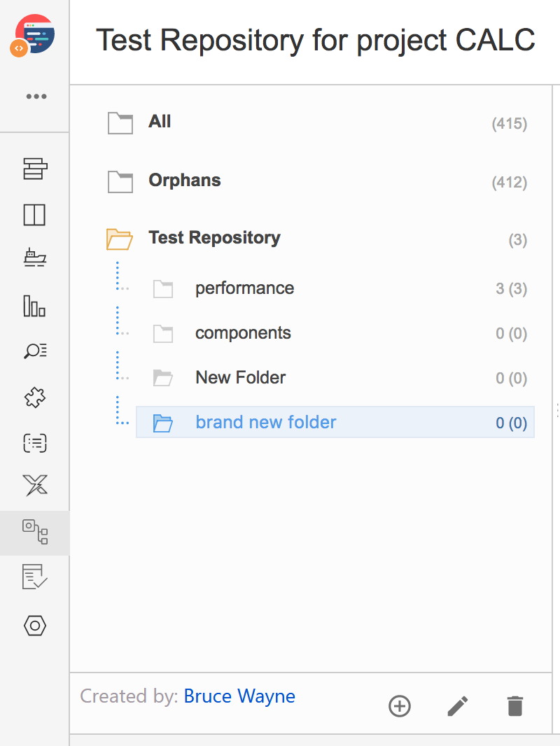Open the board columns icon in sidebar
Image resolution: width=560 pixels, height=746 pixels.
[34, 215]
